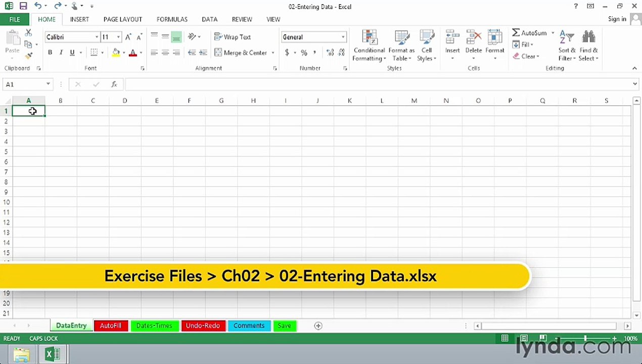Align text to the top

point(154,36)
